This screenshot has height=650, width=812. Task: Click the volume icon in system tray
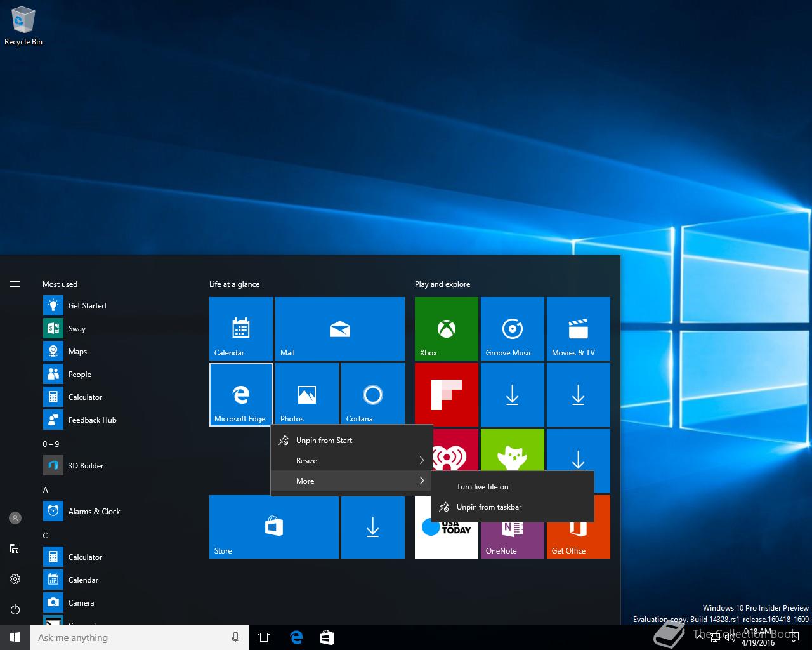pyautogui.click(x=730, y=637)
